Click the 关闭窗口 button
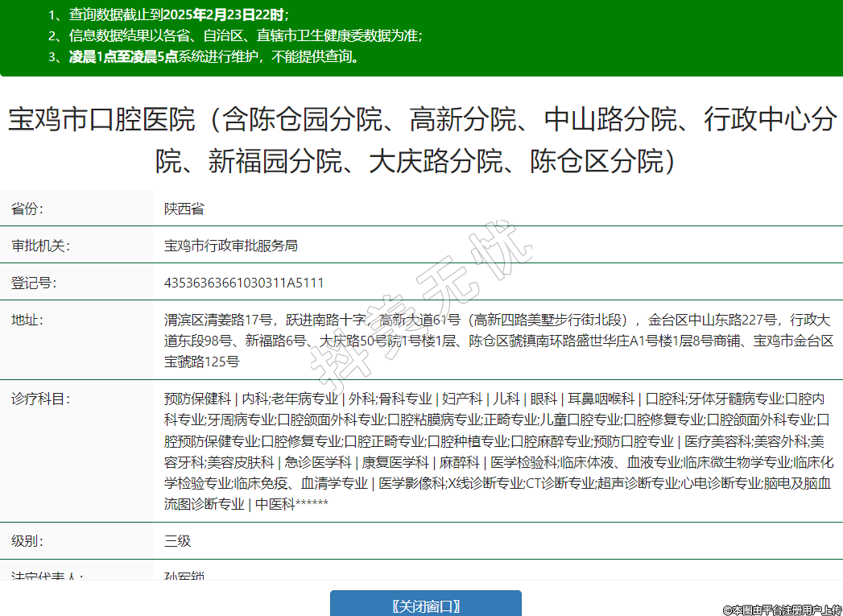The height and width of the screenshot is (616, 843). pos(425,606)
